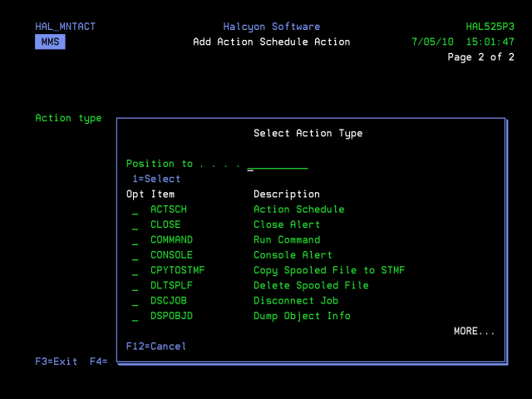
Task: Click the Delete Spooled File description
Action: click(311, 286)
